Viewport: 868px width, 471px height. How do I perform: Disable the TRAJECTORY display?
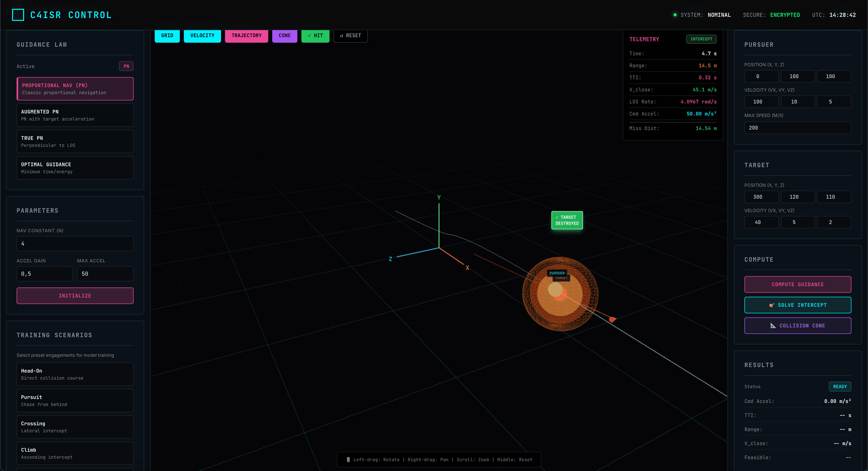[x=246, y=35]
